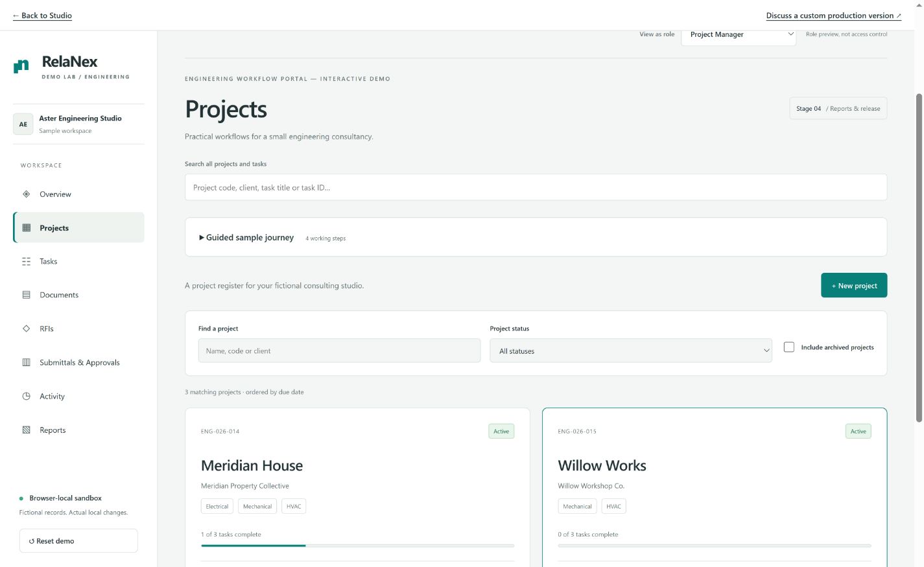Click the Projects grid icon in sidebar
Screen dimensions: 924x567
point(27,227)
